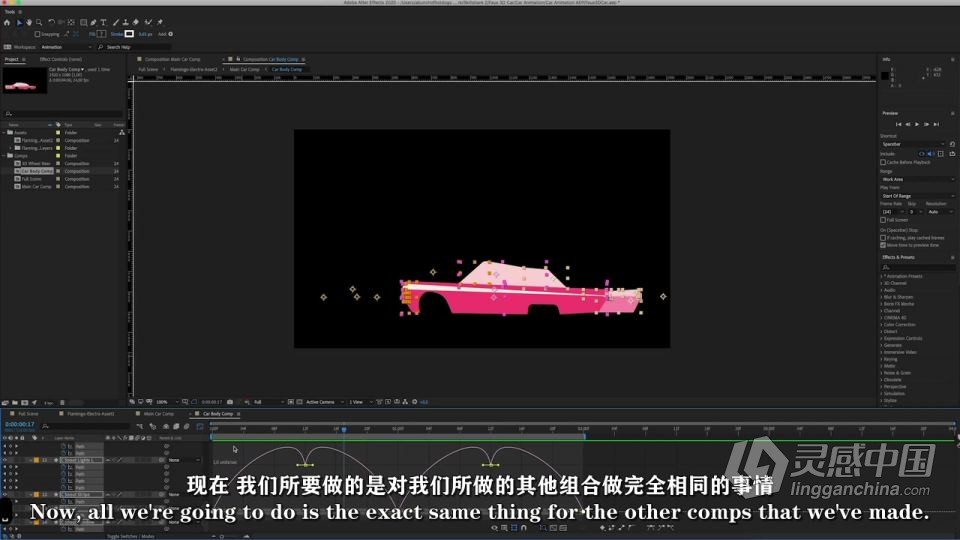Toggle the include video eye icon in Preview

pyautogui.click(x=921, y=154)
